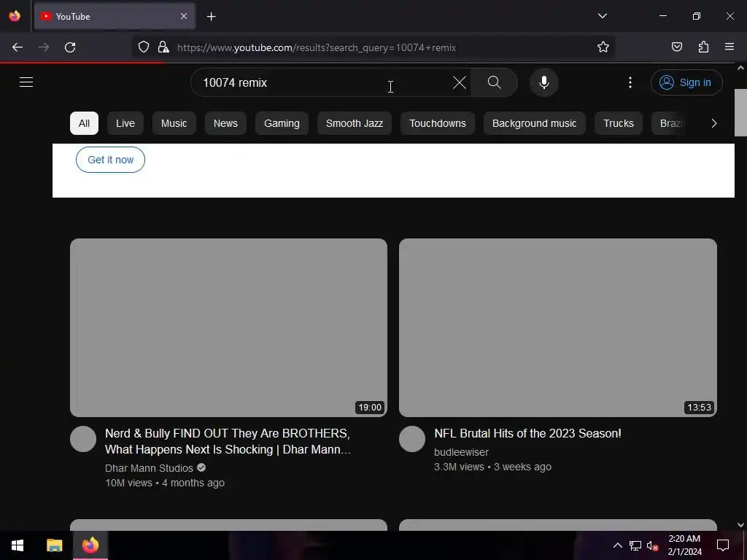Open the Firefox extensions puzzle icon
The image size is (747, 560).
pos(703,47)
